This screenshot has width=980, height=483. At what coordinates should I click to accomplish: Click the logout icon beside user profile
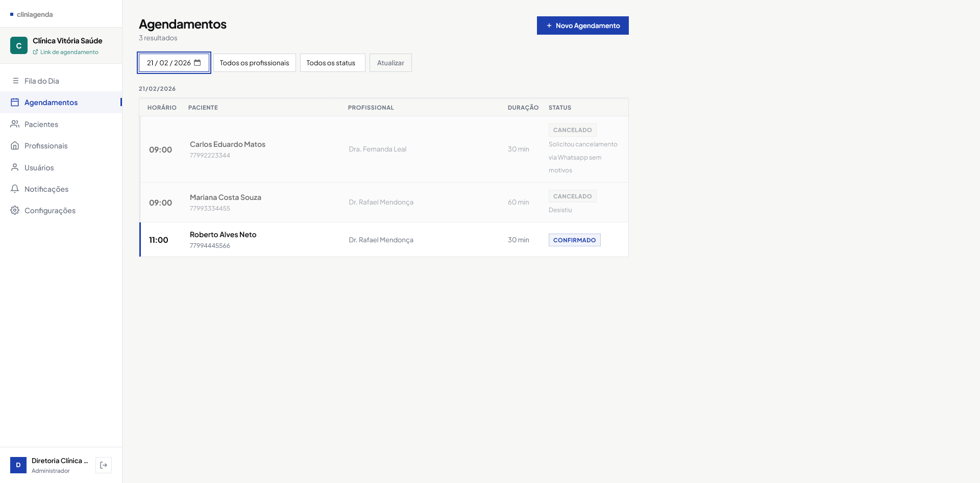coord(104,465)
